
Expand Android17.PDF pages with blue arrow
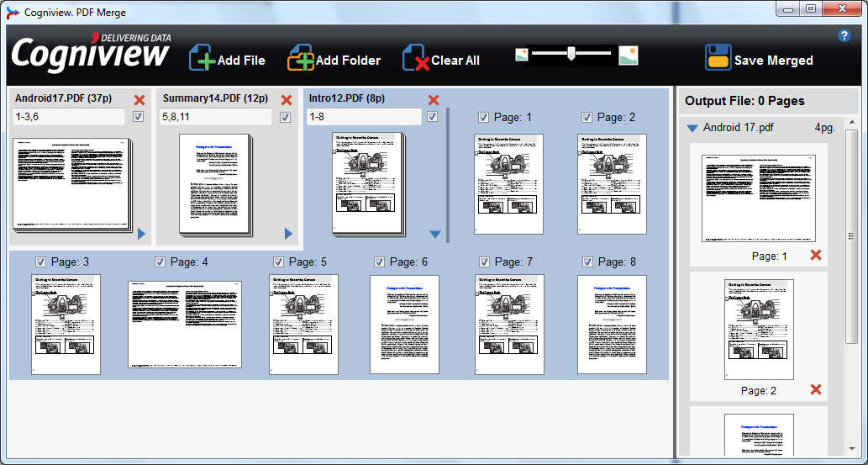coord(141,234)
